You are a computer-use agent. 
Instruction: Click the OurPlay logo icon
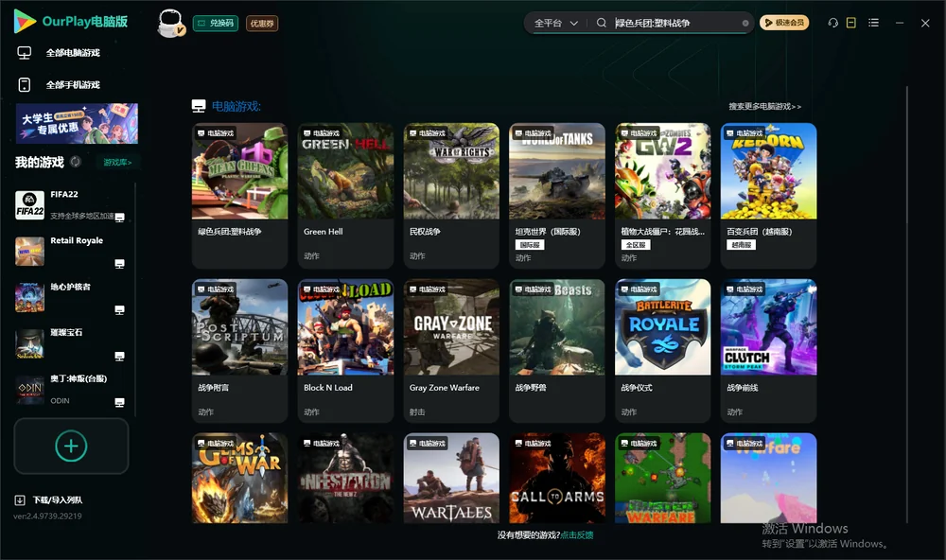(x=25, y=21)
